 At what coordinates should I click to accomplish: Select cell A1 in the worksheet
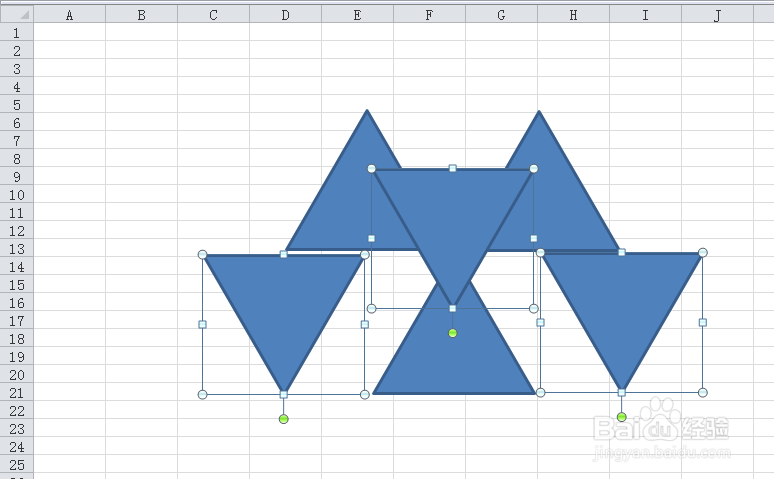(70, 32)
